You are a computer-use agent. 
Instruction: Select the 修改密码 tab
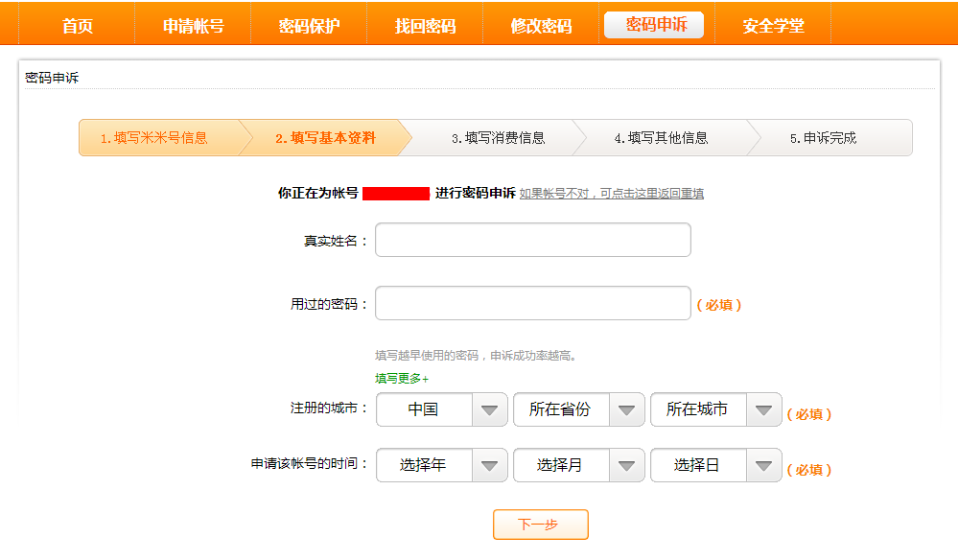[x=541, y=26]
